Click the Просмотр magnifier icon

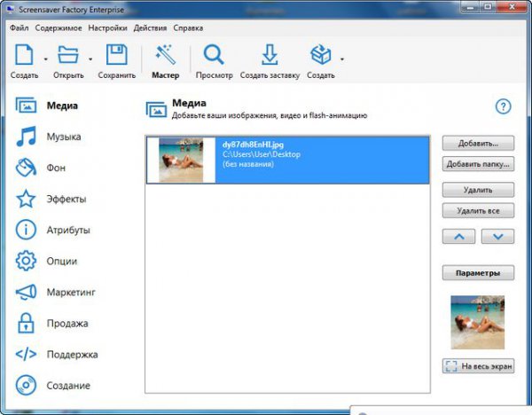coord(214,54)
